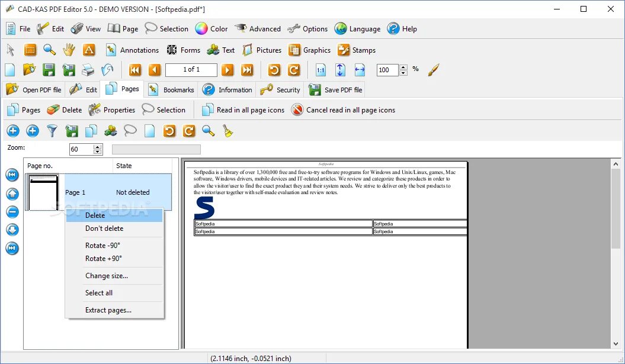
Task: Open the Annotations toolbar group
Action: pos(132,50)
